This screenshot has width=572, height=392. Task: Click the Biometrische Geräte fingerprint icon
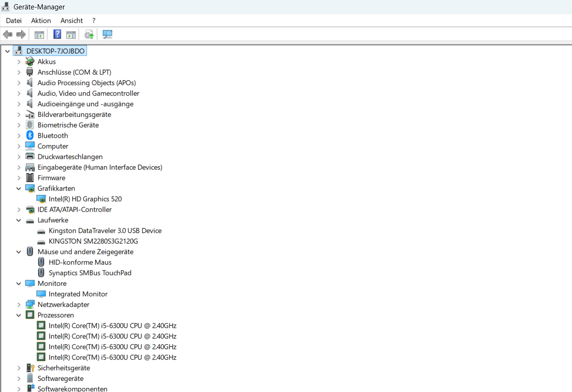[x=30, y=125]
